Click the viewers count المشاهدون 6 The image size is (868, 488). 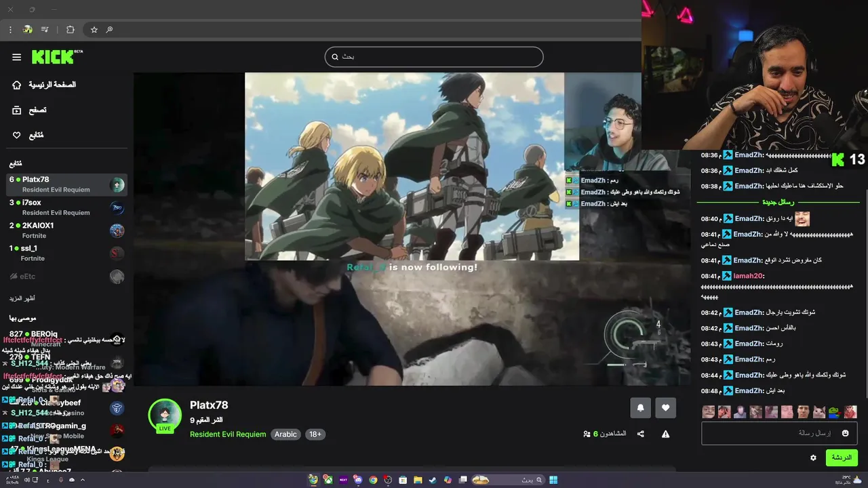click(x=605, y=434)
